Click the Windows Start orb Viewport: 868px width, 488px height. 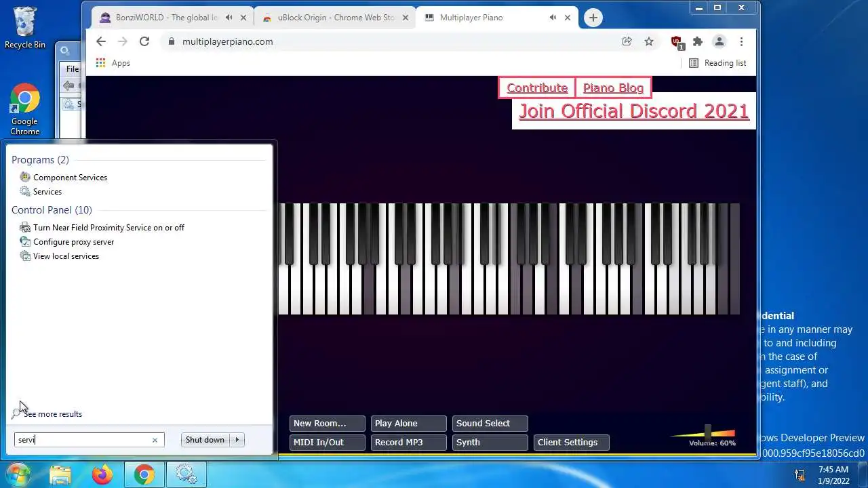18,474
